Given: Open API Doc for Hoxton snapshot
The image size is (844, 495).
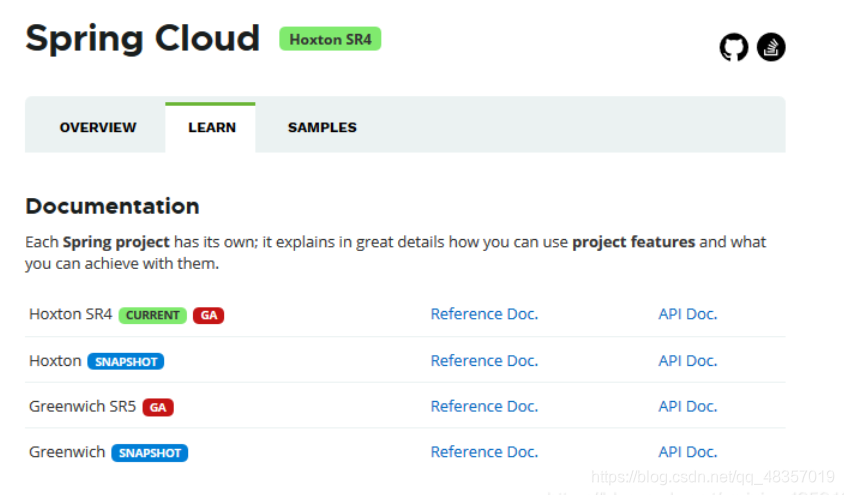Looking at the screenshot, I should (x=687, y=360).
